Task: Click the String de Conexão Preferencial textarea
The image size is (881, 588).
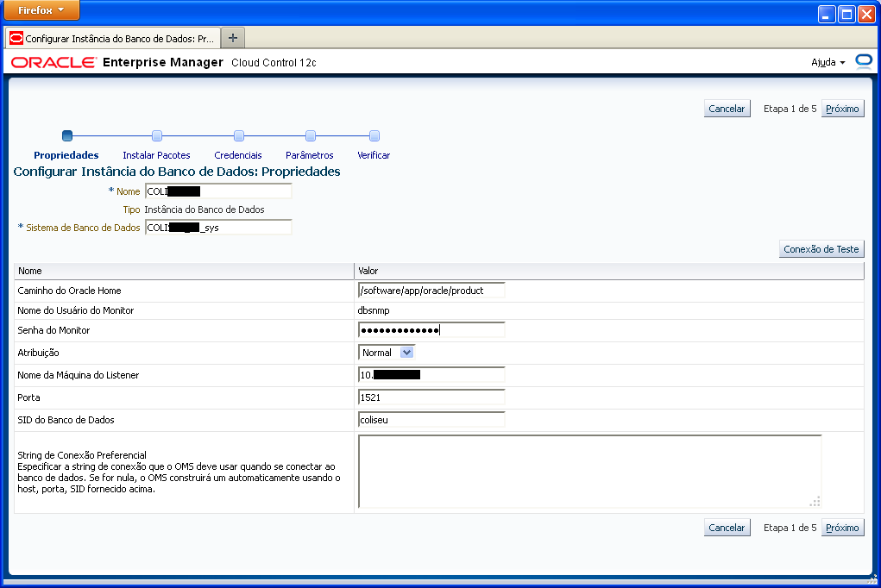Action: [x=590, y=472]
